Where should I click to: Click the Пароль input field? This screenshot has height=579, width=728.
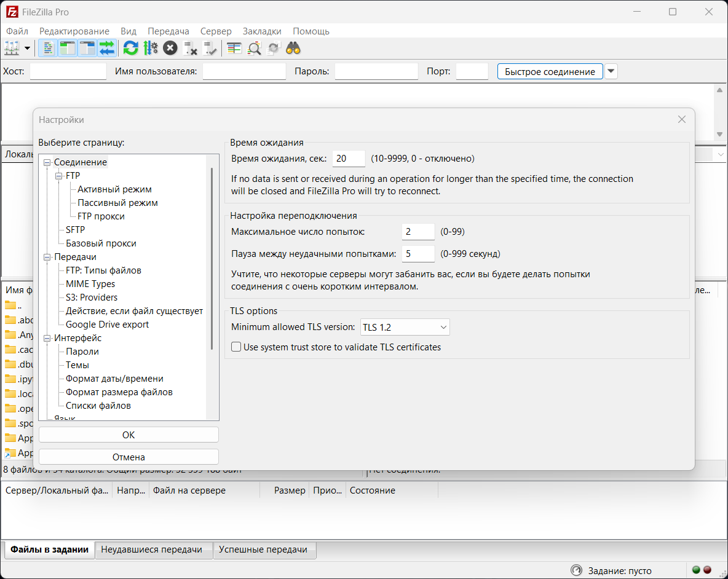pyautogui.click(x=376, y=71)
